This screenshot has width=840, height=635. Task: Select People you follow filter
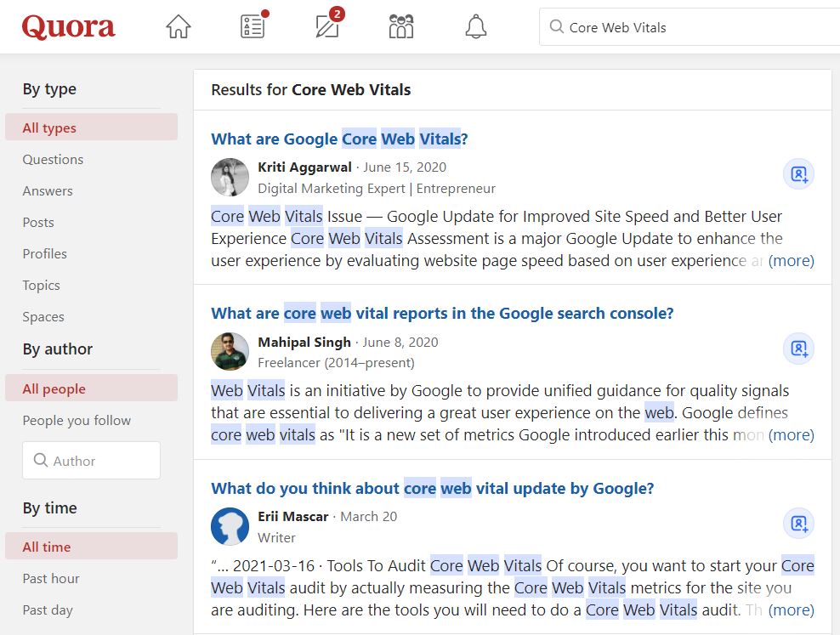point(77,420)
